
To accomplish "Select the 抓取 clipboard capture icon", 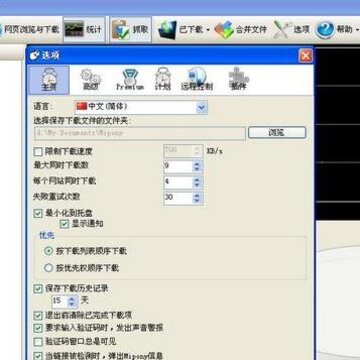I will [120, 30].
